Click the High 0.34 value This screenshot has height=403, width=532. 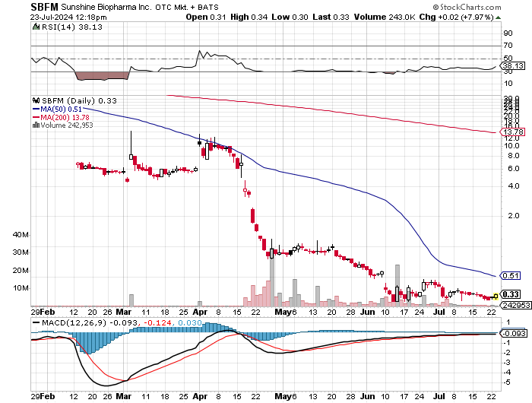pyautogui.click(x=249, y=17)
